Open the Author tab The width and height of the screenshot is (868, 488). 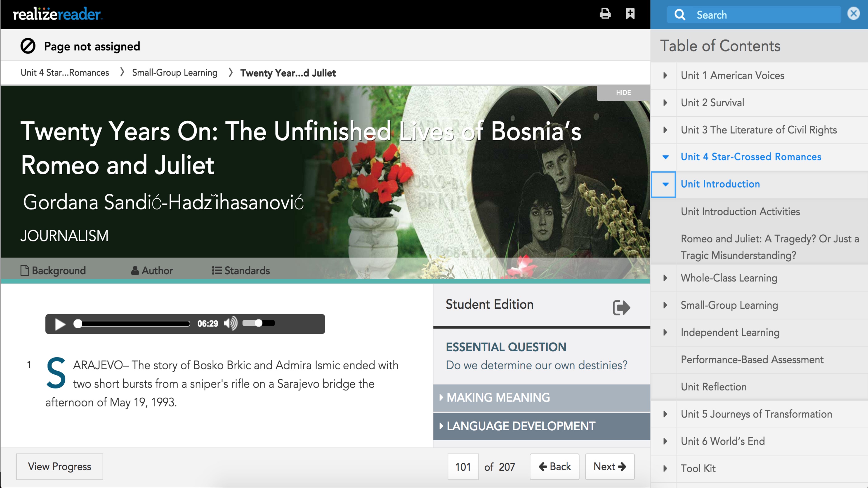click(152, 270)
